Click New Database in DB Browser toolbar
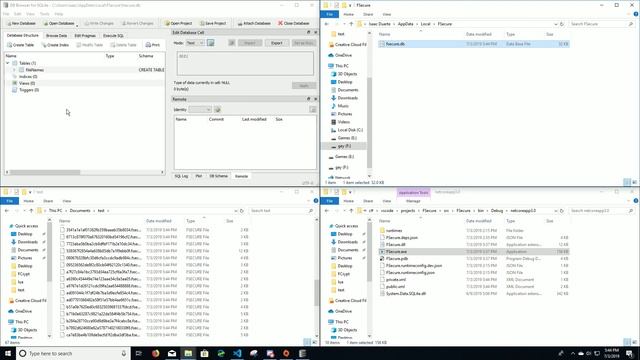The image size is (640, 360). (22, 23)
